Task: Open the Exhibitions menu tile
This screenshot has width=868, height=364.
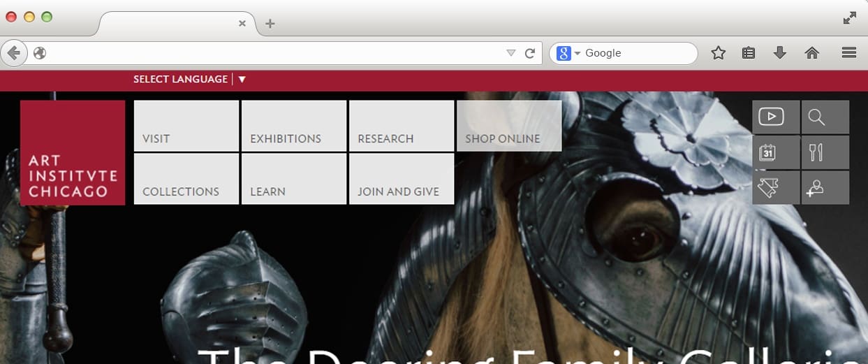Action: (x=294, y=126)
